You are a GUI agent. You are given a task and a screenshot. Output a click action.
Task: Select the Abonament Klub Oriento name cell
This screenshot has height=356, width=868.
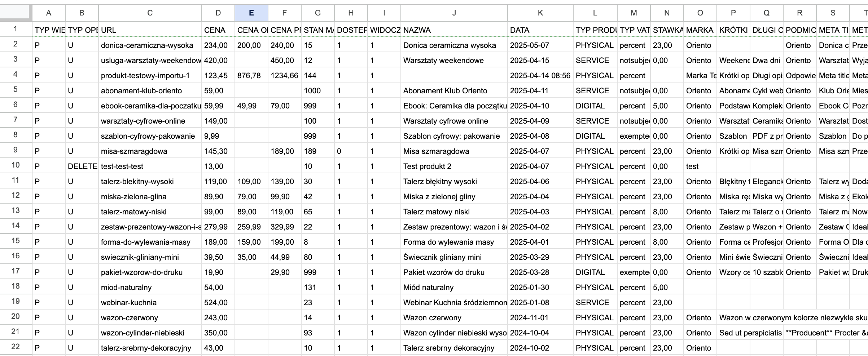pyautogui.click(x=454, y=91)
